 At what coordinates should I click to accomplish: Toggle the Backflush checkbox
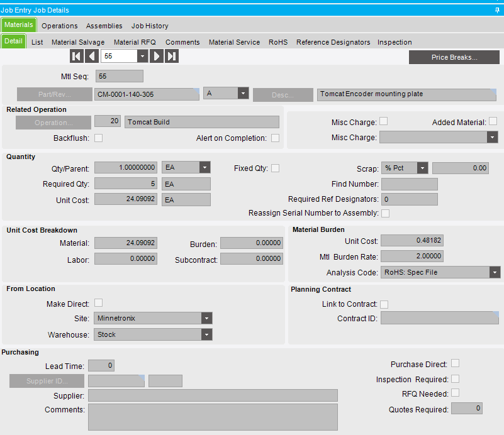point(99,138)
